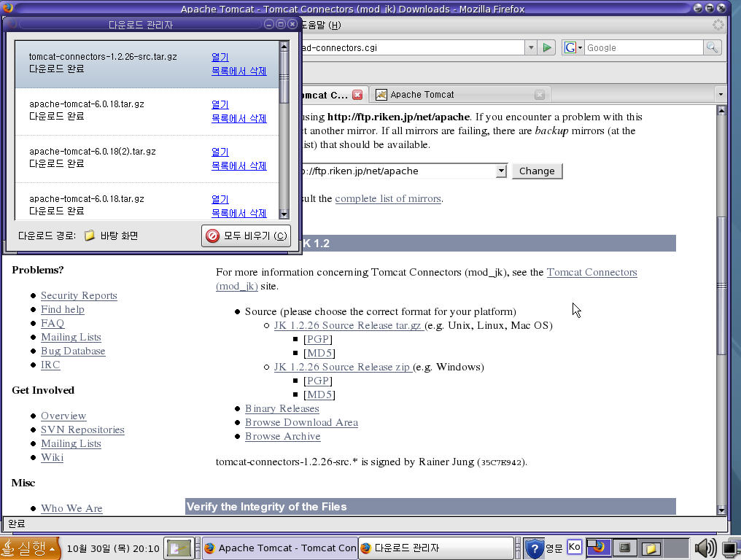Open the list-all-tabs dropdown arrow
Image resolution: width=741 pixels, height=560 pixels.
pyautogui.click(x=721, y=95)
